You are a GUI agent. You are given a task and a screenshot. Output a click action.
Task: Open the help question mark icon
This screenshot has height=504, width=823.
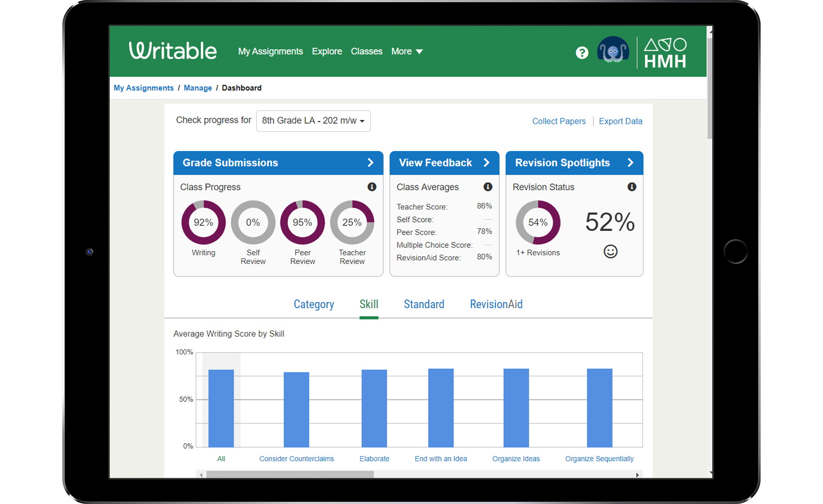(582, 52)
